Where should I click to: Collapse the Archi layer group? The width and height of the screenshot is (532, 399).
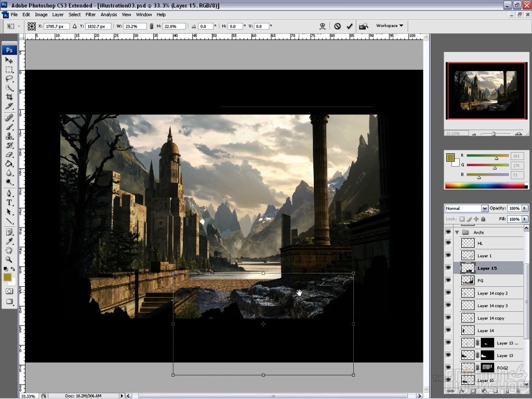coord(457,232)
